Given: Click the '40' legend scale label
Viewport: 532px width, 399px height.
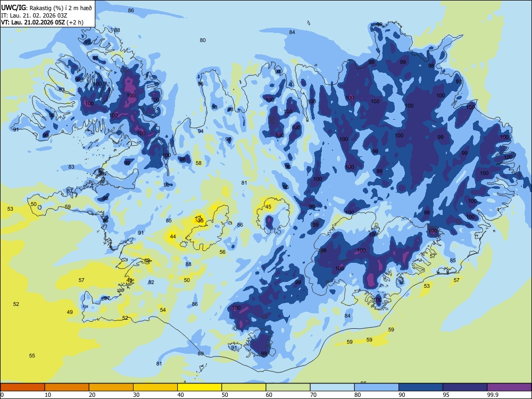Looking at the screenshot, I should (x=180, y=395).
